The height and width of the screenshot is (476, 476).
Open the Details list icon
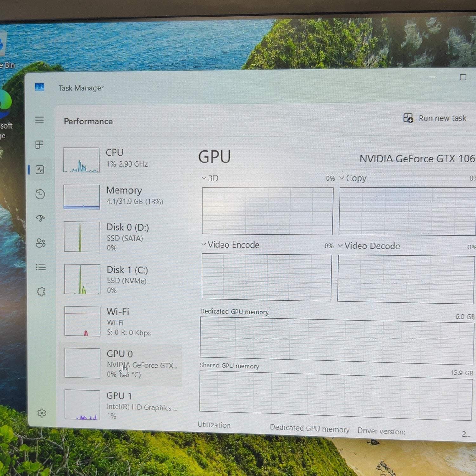tap(41, 267)
